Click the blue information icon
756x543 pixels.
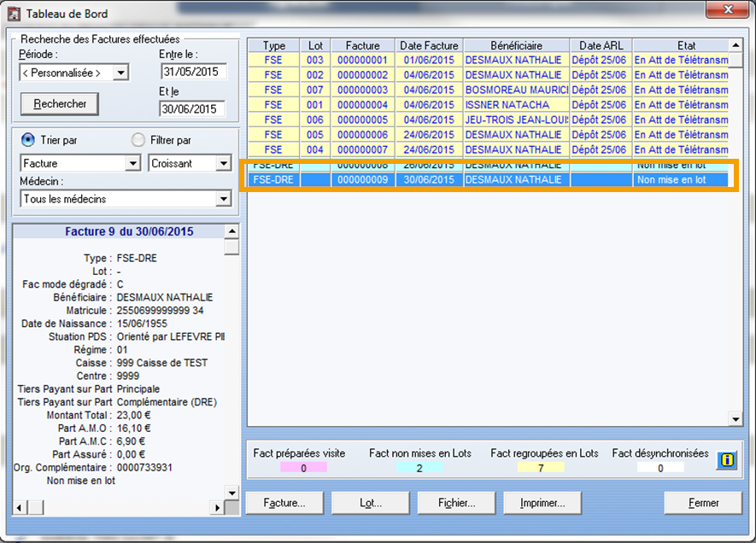727,460
